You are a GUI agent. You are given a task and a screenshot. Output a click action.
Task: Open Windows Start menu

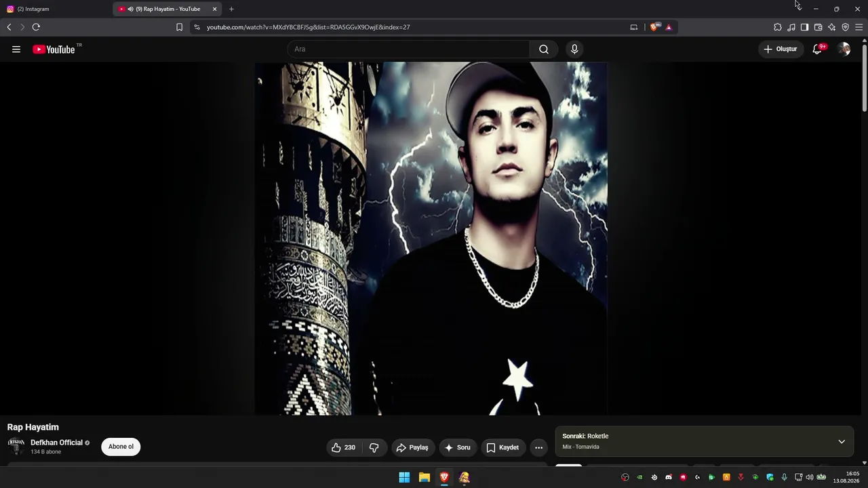click(x=404, y=477)
